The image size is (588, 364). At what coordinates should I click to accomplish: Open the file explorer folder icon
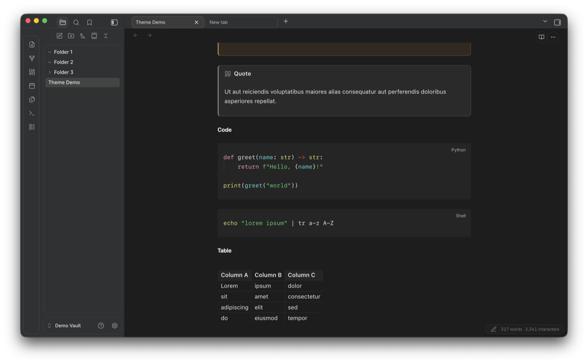[x=63, y=22]
